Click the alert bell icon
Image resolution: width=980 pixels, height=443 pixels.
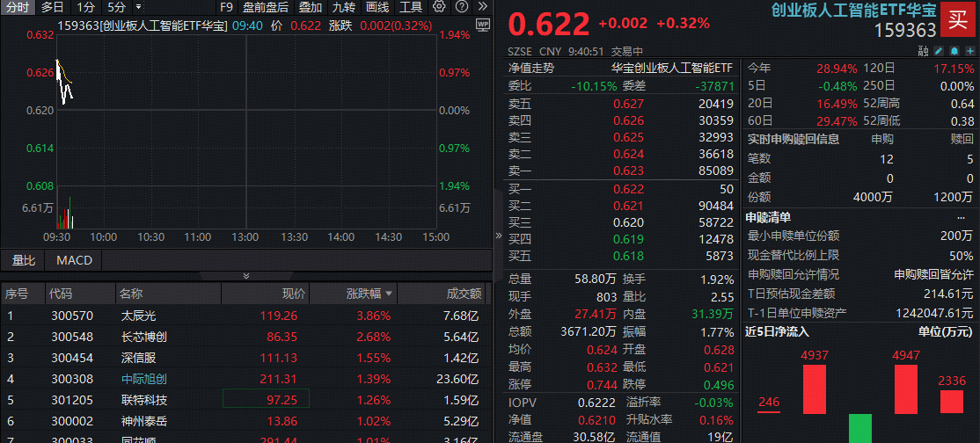(954, 51)
